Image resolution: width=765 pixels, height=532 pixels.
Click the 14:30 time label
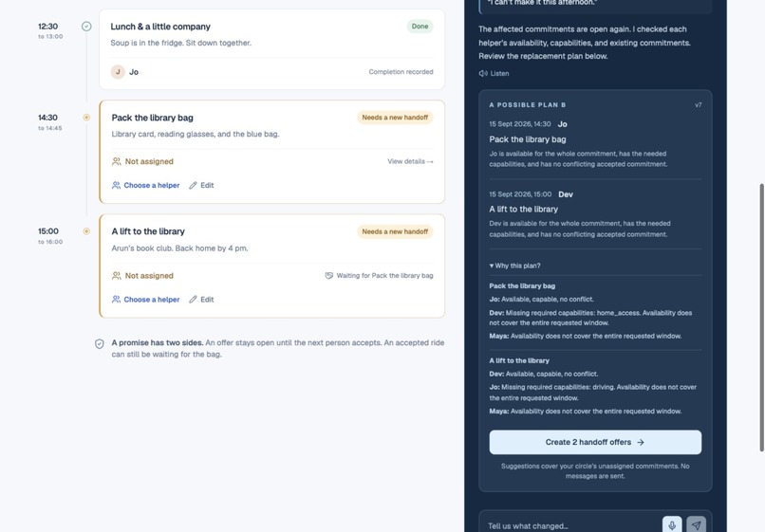tap(47, 118)
